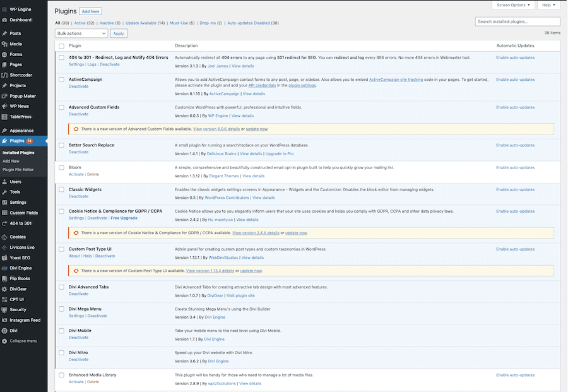Image resolution: width=568 pixels, height=392 pixels.
Task: Expand the Screen Options panel
Action: pyautogui.click(x=513, y=5)
